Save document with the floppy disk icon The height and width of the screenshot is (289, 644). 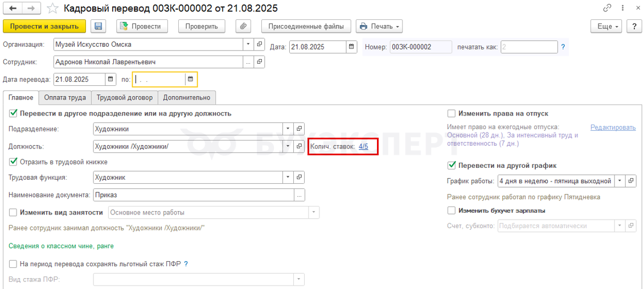click(x=98, y=26)
